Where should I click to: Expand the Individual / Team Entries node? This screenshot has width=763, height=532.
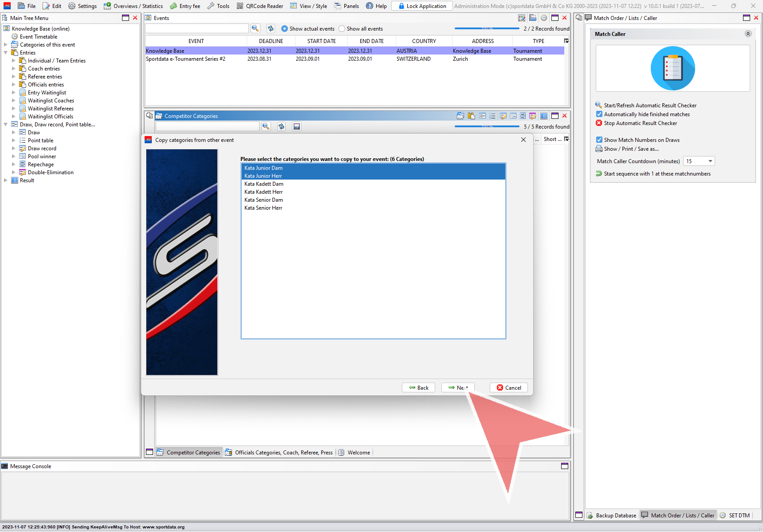coord(13,61)
